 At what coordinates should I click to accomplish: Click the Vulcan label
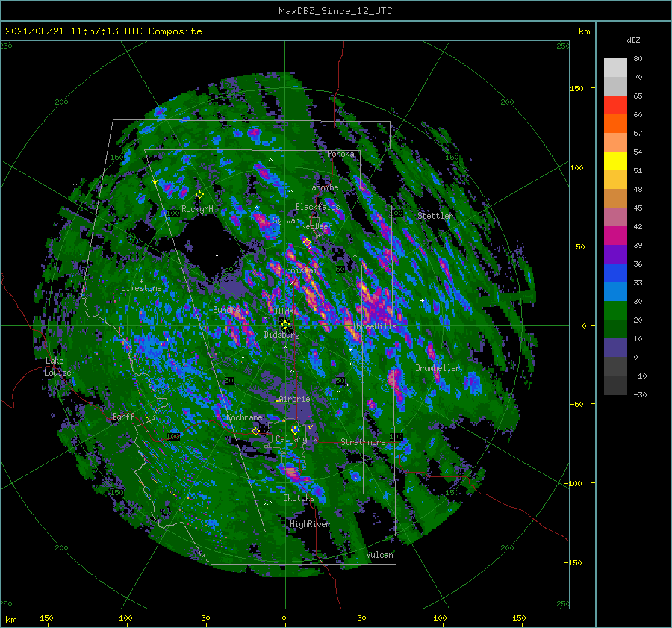click(379, 555)
